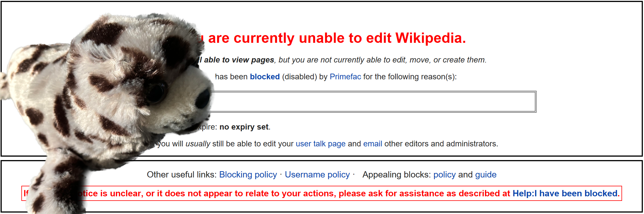
Task: Click "for the following reason(s):" text
Action: point(410,77)
